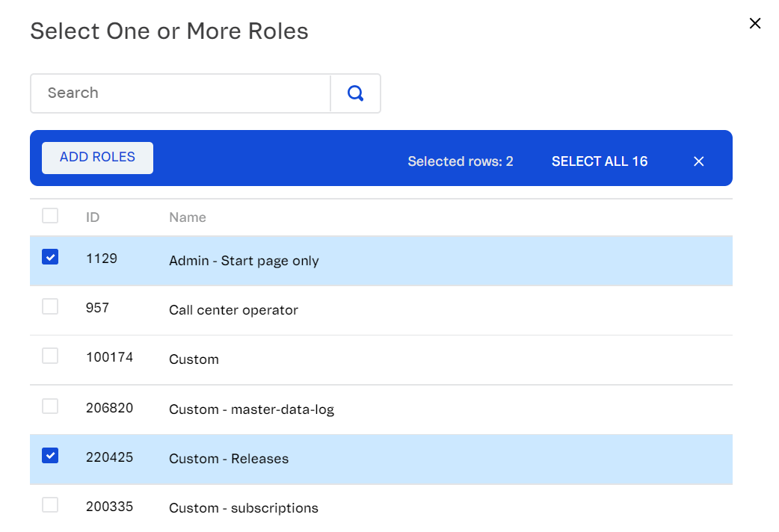The image size is (779, 532).
Task: Click the ID column header
Action: [x=93, y=217]
